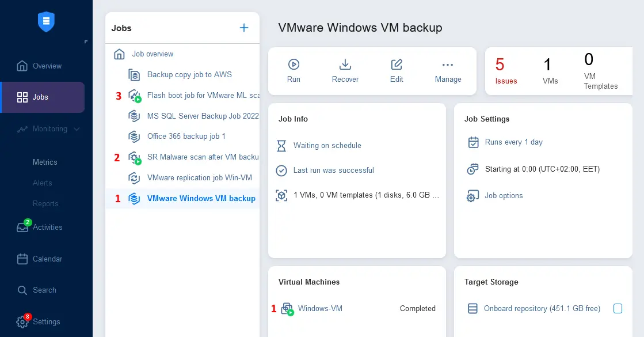Screen dimensions: 644x337
Task: Click the last run checkmark icon
Action: (x=281, y=171)
